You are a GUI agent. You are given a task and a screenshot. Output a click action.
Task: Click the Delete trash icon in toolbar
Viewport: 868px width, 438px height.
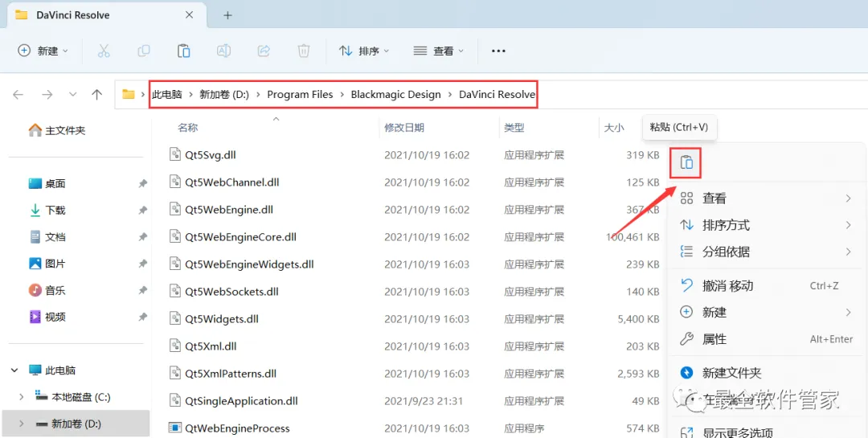tap(303, 51)
